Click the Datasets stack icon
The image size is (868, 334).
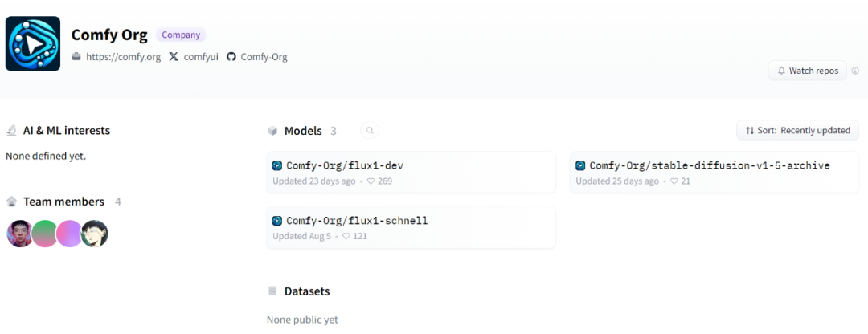272,291
